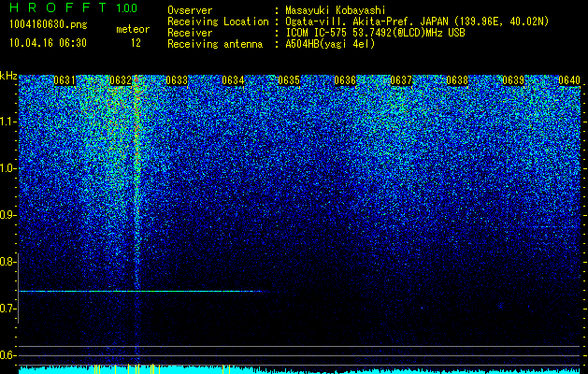Image resolution: width=588 pixels, height=374 pixels.
Task: Select the file name 1004160630.png
Action: (49, 25)
